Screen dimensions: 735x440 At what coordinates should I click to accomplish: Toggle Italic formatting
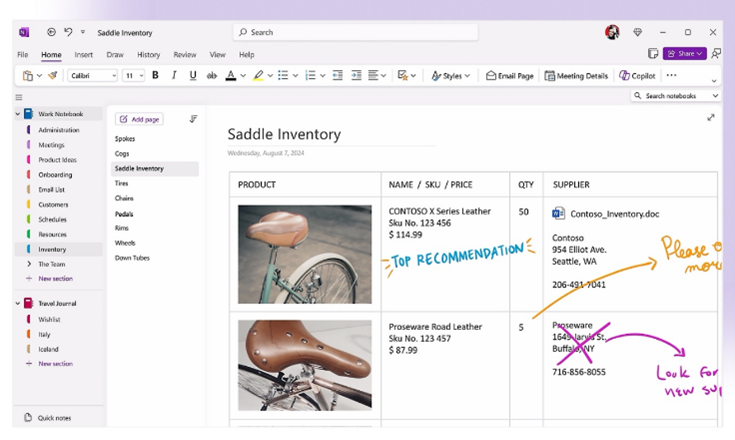coord(174,75)
